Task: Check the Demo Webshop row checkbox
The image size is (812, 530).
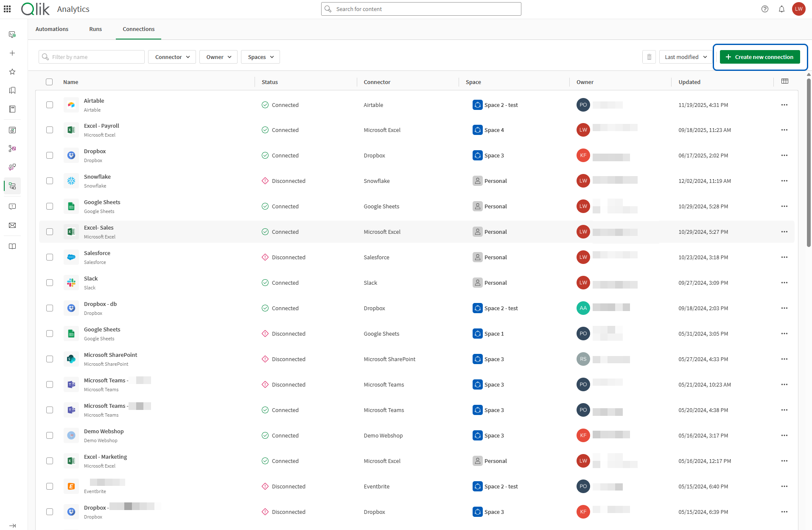Action: [50, 435]
